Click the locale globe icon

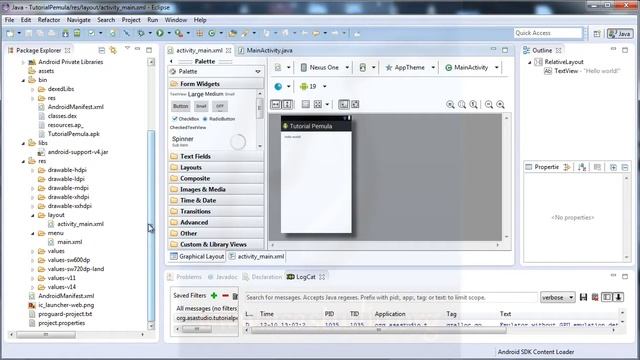(278, 87)
